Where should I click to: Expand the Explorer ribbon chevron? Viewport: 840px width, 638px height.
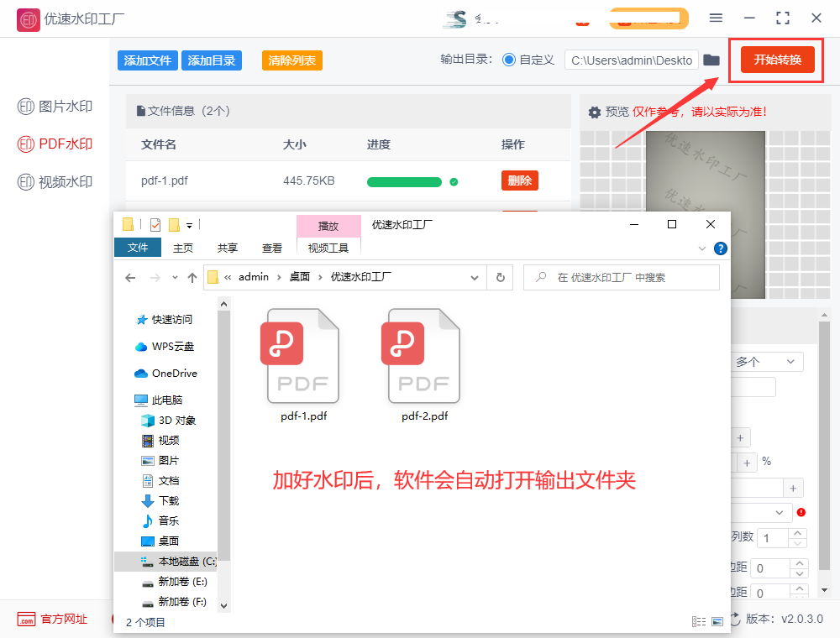701,248
